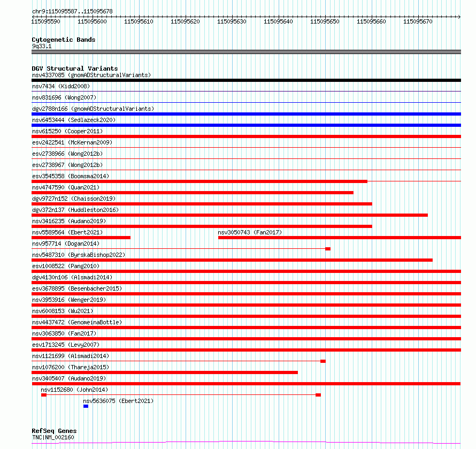The image size is (476, 449).
Task: Click the blue bar under nsv6453444
Action: (246, 125)
